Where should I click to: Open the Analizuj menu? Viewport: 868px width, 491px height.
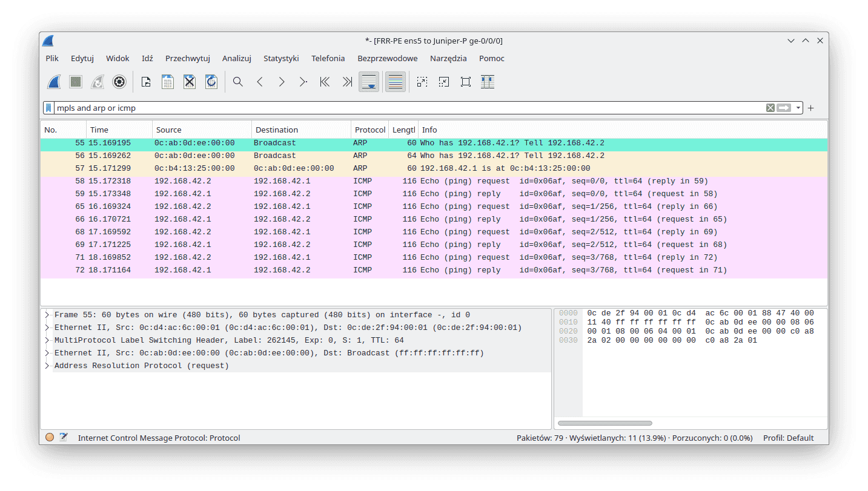[x=236, y=58]
